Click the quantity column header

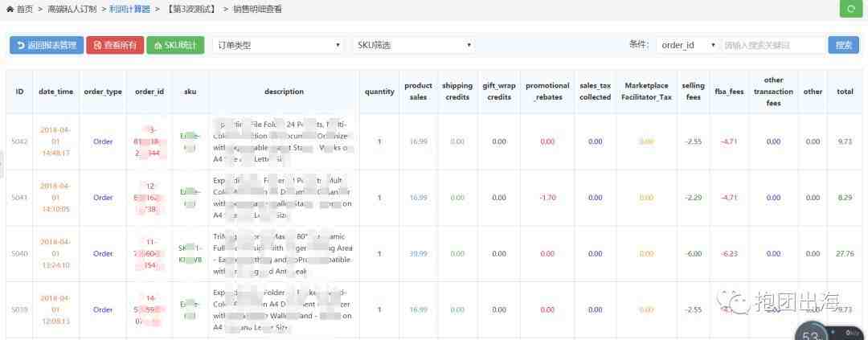point(379,92)
